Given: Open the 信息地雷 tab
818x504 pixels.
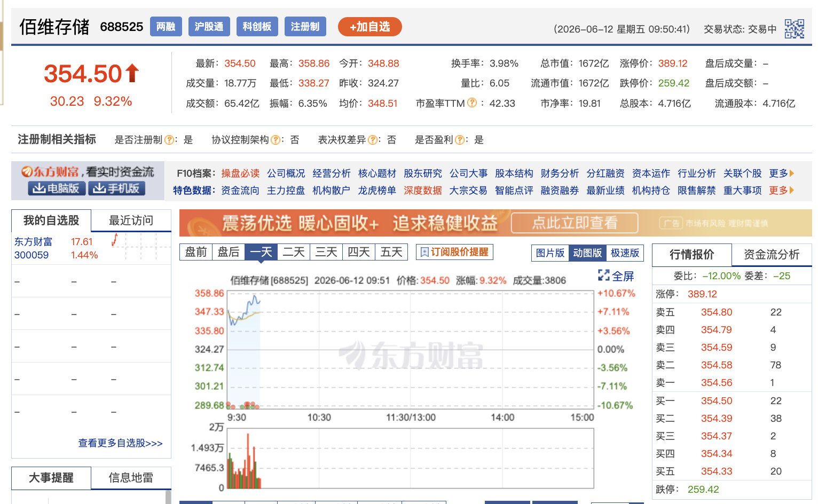Looking at the screenshot, I should [131, 478].
